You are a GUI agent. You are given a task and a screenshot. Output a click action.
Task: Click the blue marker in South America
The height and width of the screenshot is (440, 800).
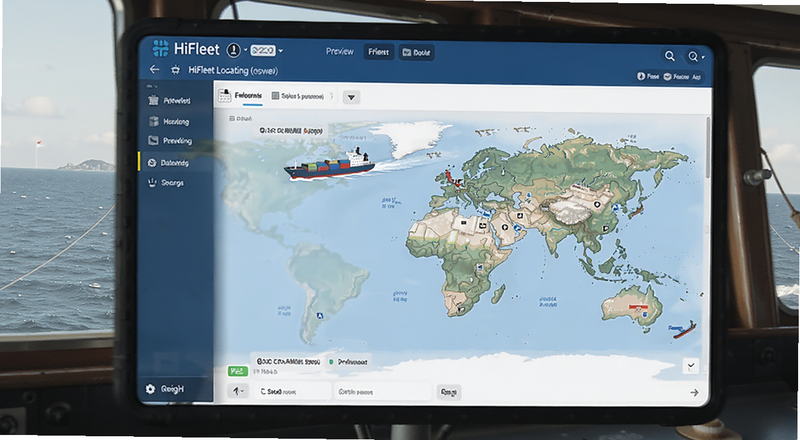pos(320,316)
